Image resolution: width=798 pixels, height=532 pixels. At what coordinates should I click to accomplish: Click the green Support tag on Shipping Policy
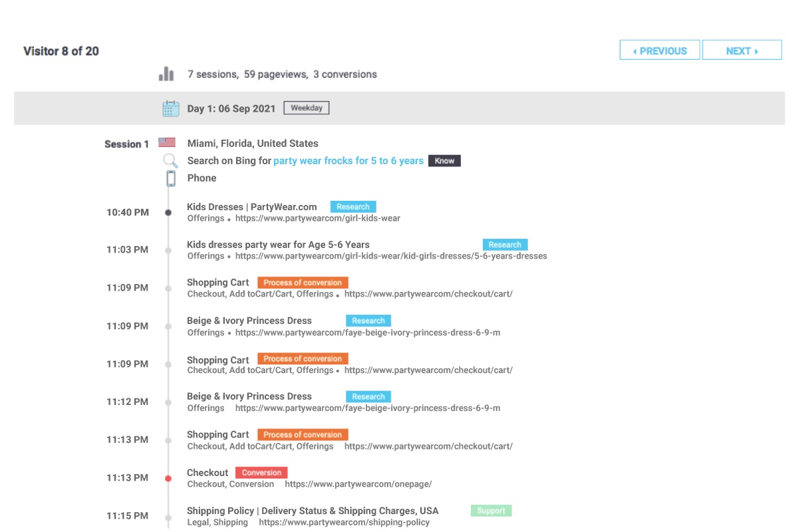pyautogui.click(x=491, y=510)
